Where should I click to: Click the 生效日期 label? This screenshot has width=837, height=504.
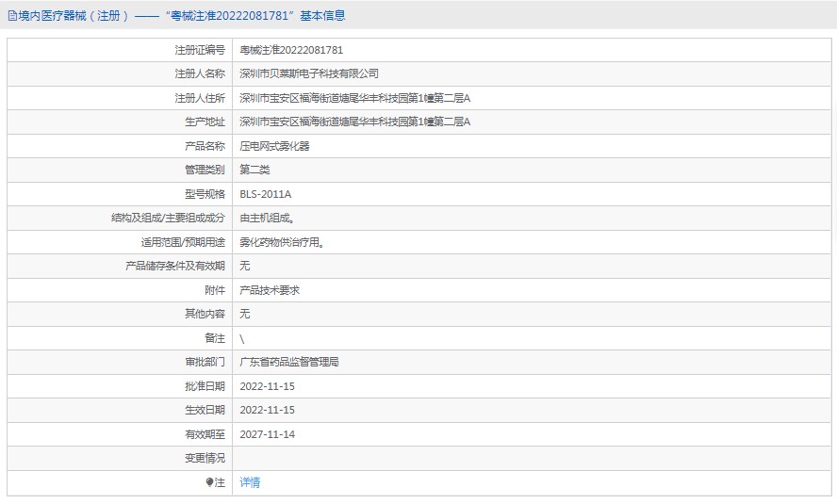205,410
